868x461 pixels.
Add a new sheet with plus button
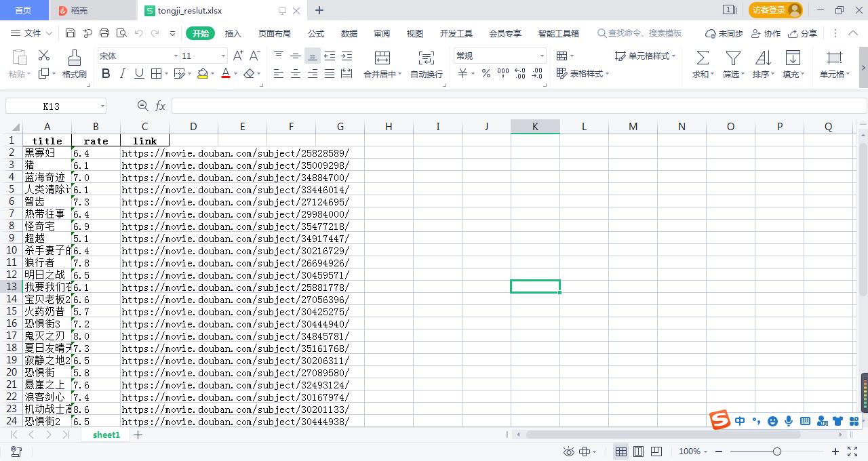pyautogui.click(x=138, y=435)
